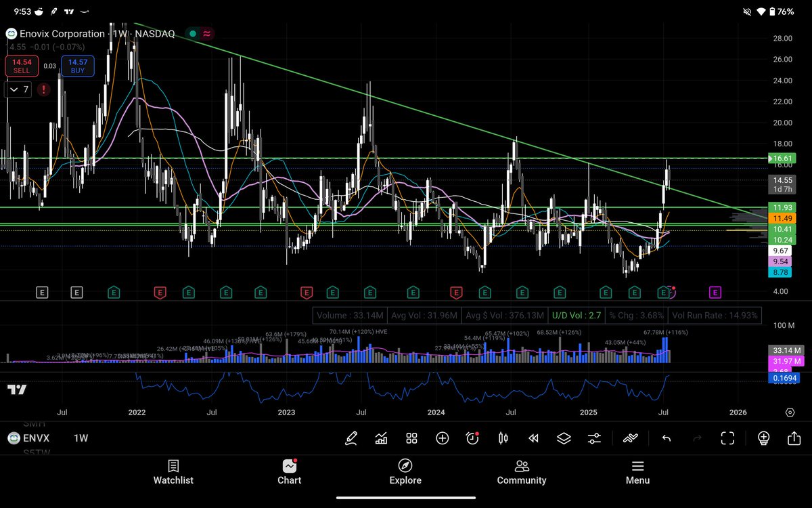Tap the Enovix company logo next to title

click(11, 33)
